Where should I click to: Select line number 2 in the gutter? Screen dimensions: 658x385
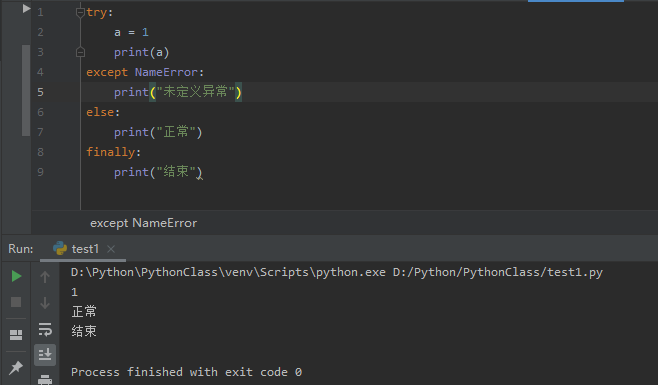point(40,32)
